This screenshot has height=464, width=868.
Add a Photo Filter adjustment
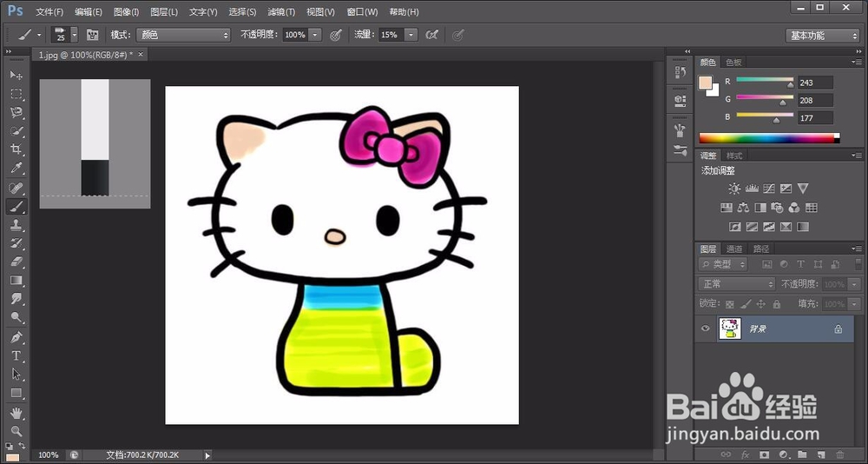(x=777, y=208)
